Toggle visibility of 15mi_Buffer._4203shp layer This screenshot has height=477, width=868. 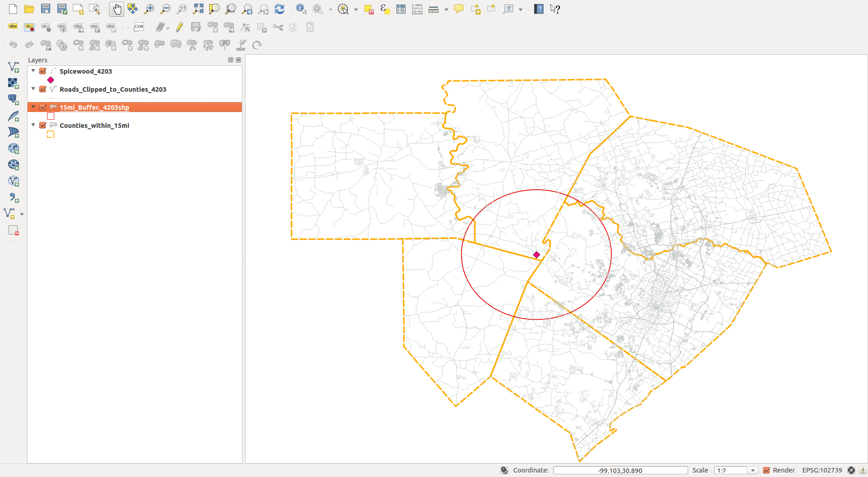43,108
